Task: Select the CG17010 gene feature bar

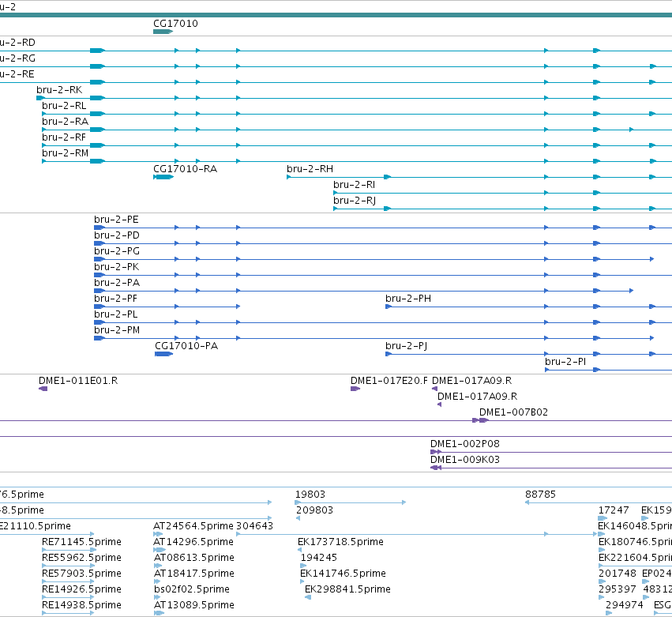Action: (163, 32)
